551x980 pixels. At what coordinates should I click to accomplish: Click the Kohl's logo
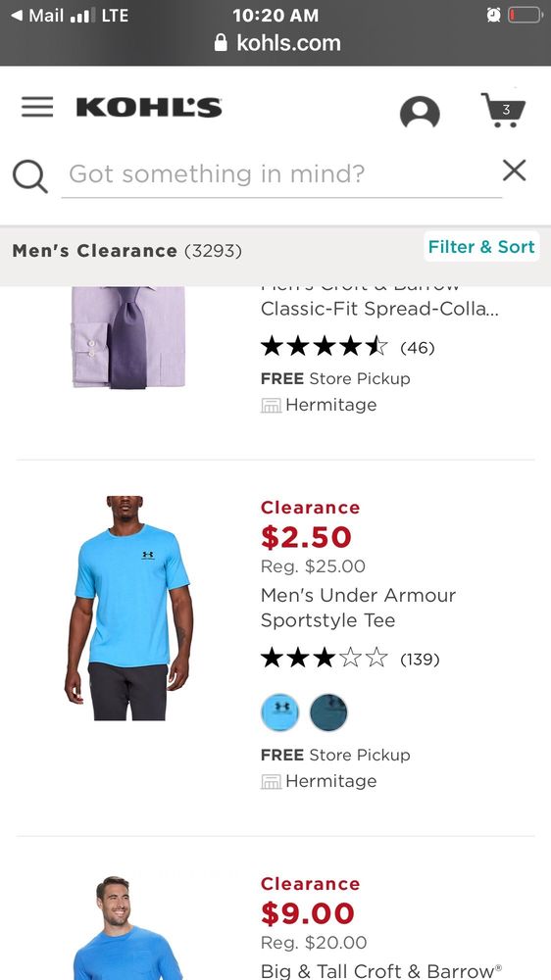(149, 108)
